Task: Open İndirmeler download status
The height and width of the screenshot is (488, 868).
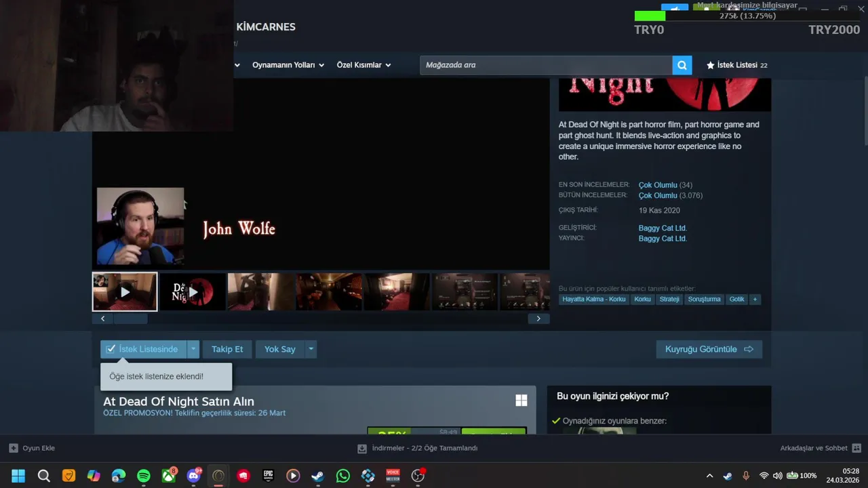Action: [418, 448]
